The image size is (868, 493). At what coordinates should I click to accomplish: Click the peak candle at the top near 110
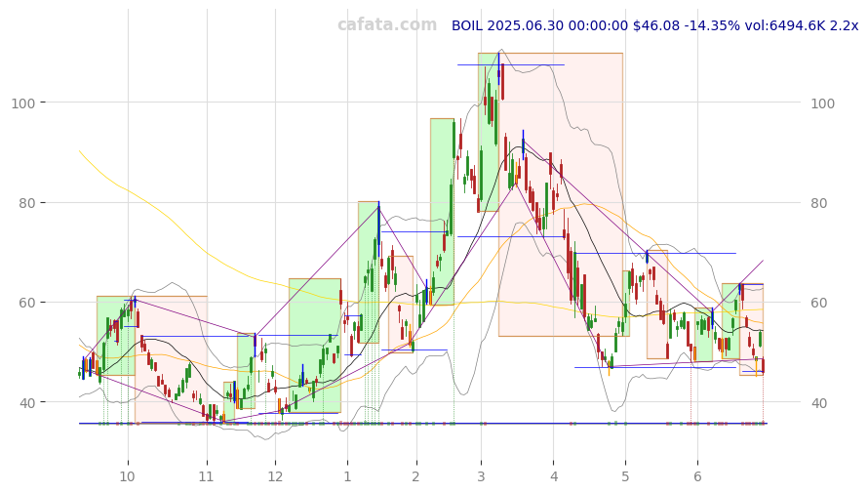coord(498,69)
